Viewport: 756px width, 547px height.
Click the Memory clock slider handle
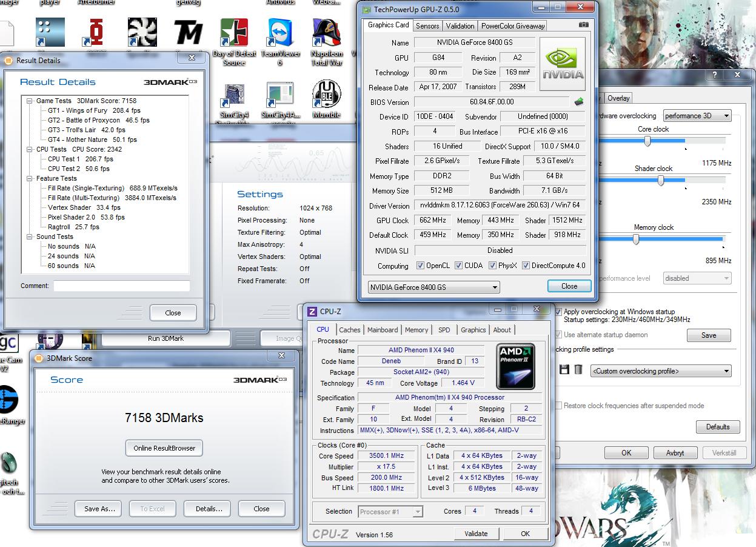635,239
